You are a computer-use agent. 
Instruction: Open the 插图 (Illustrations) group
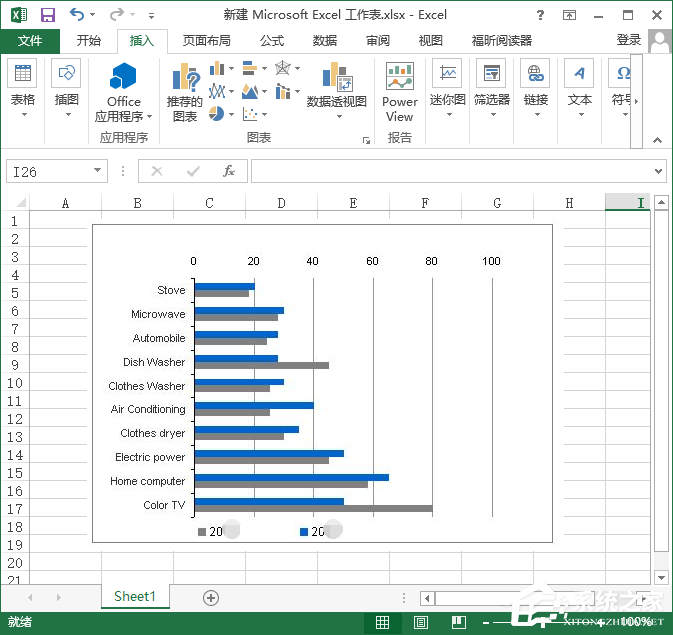(67, 89)
